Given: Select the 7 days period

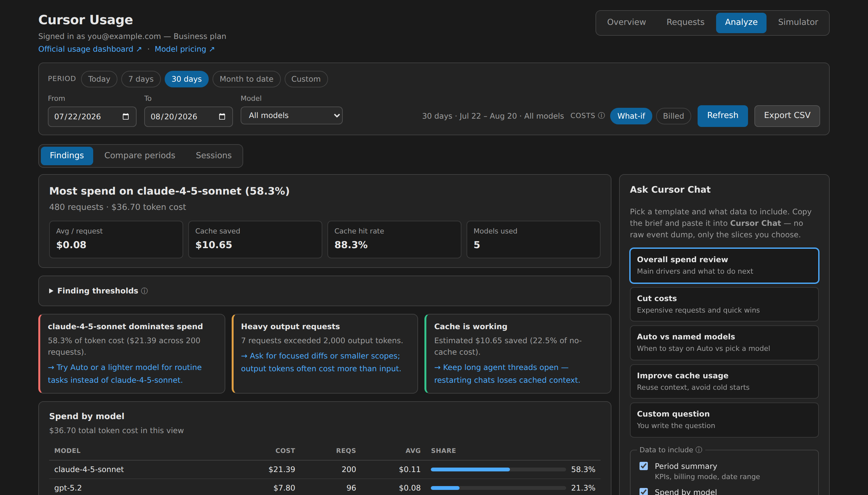Looking at the screenshot, I should [x=141, y=79].
